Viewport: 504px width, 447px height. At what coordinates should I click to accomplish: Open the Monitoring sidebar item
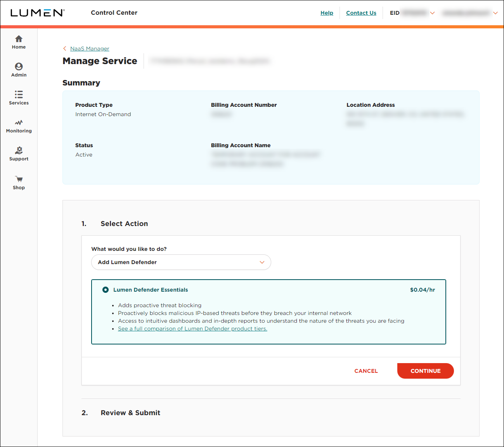[19, 126]
